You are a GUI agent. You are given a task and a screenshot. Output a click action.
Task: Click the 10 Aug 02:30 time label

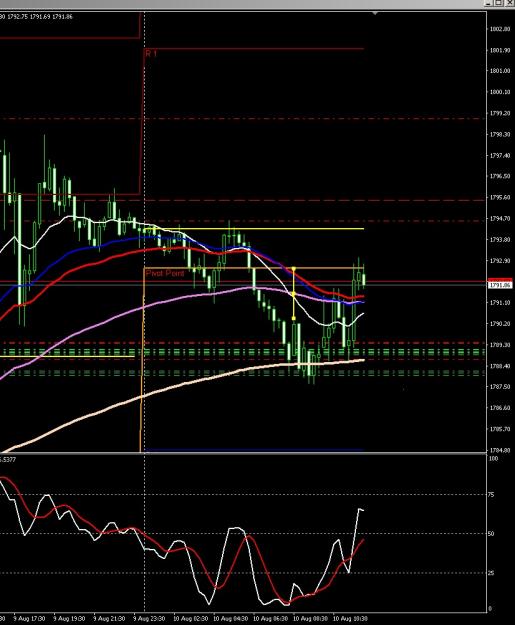[191, 619]
